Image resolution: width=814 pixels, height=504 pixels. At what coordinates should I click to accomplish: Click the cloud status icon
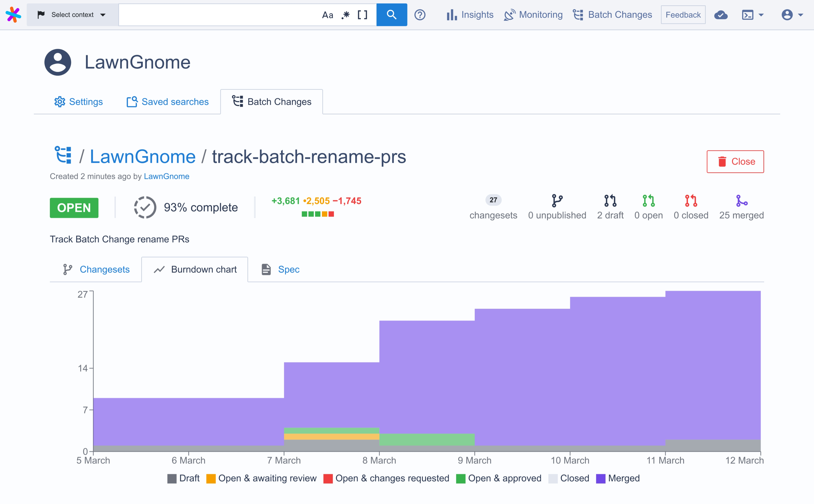(721, 15)
